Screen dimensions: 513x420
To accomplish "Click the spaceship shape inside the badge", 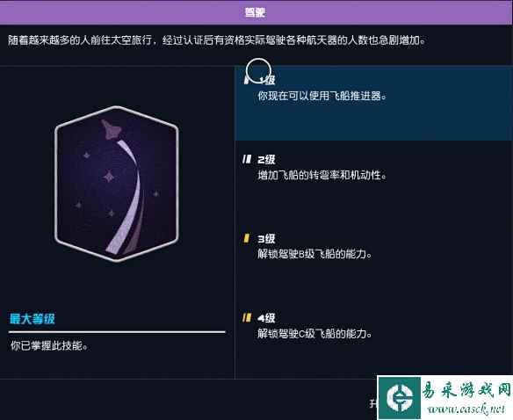I will [112, 130].
